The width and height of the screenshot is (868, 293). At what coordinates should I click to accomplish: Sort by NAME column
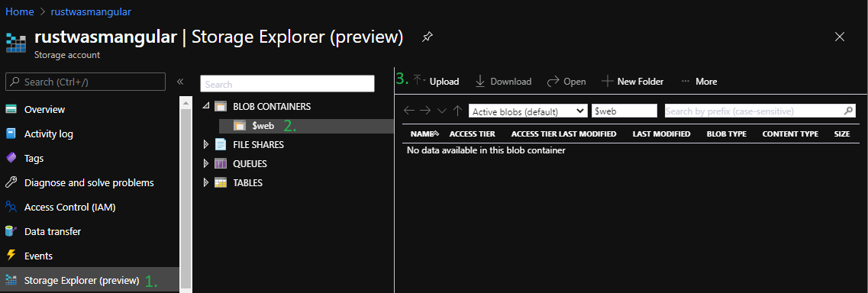coord(424,134)
